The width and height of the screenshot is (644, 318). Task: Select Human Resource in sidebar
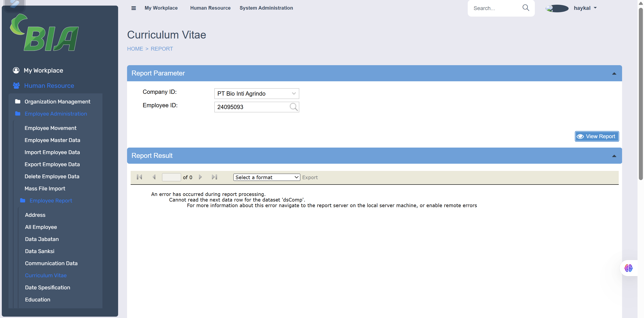tap(49, 86)
